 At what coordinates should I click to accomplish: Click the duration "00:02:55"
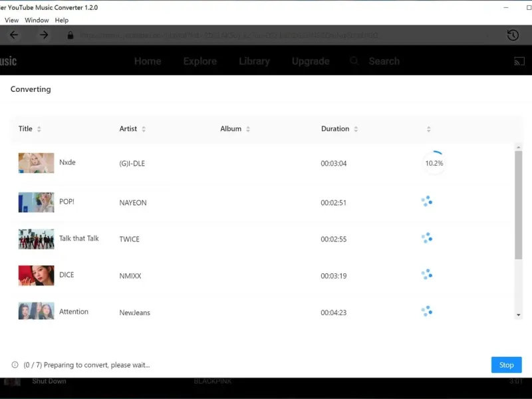(334, 239)
